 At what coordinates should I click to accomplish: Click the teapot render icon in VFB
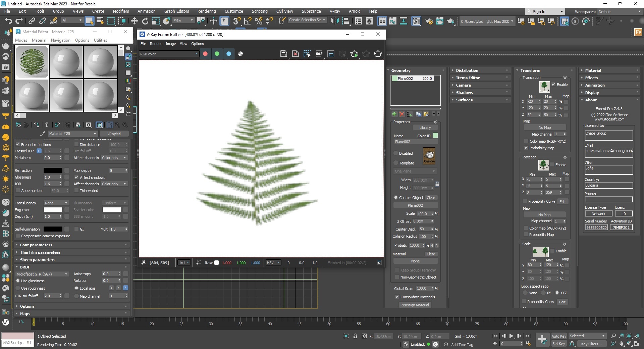pos(378,54)
